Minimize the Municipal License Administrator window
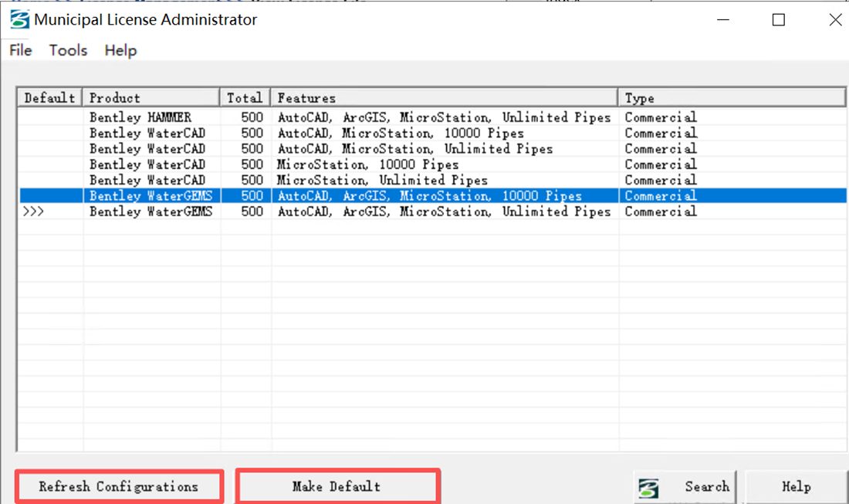 pyautogui.click(x=723, y=19)
